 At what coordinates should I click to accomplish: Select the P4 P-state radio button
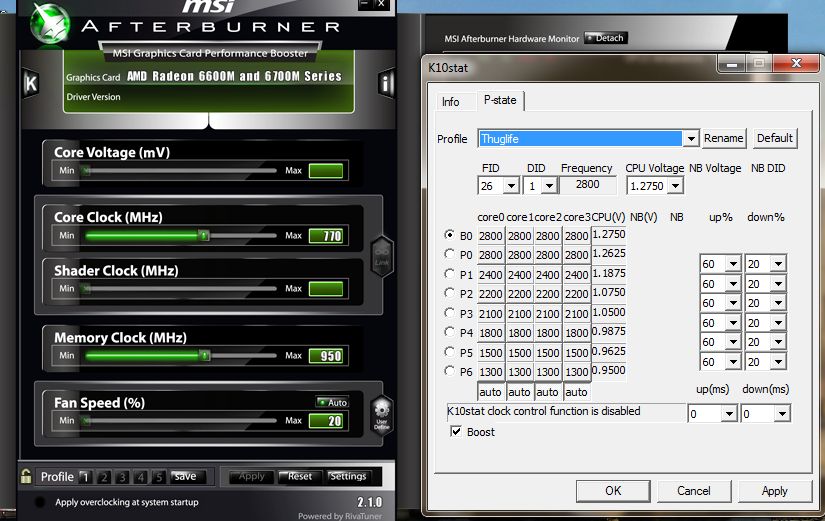[449, 332]
